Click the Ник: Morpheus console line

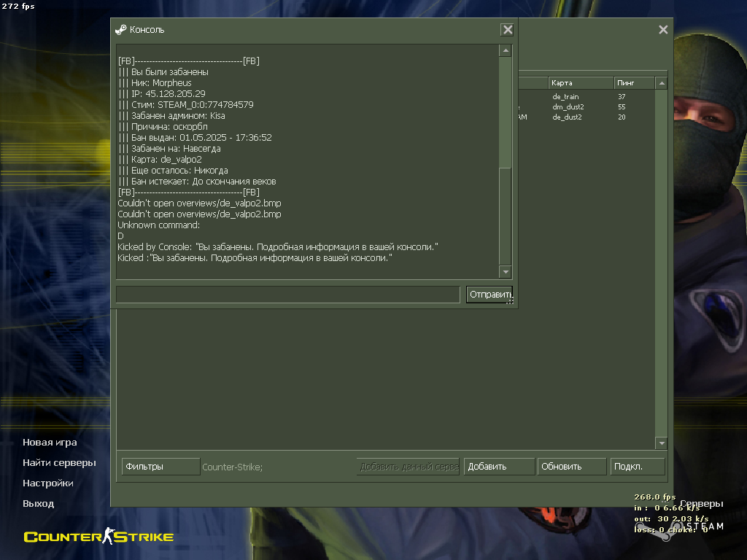click(x=155, y=83)
